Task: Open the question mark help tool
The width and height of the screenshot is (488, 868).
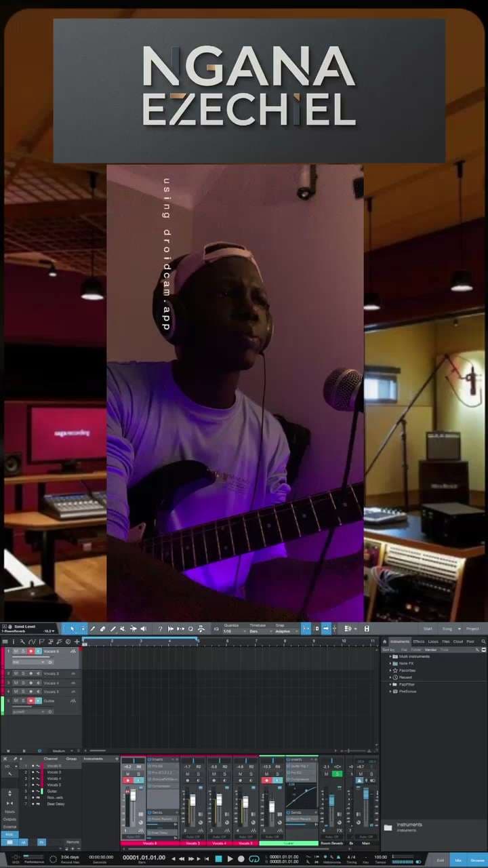Action: pyautogui.click(x=161, y=629)
